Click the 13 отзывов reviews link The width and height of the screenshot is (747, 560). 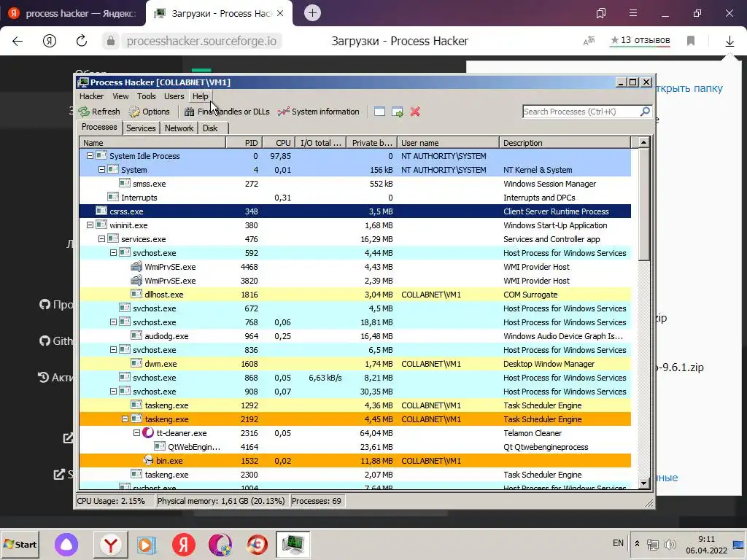[x=640, y=41]
